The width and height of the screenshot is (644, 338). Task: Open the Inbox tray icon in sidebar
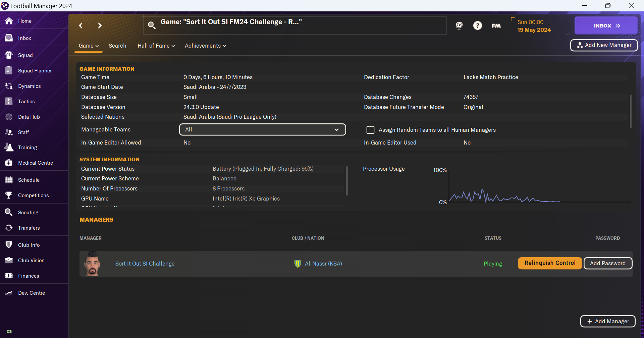[x=9, y=38]
